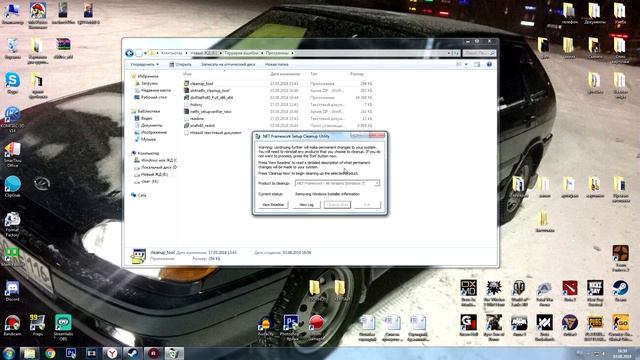Open the address bar history dropdown
This screenshot has width=640, height=360.
(x=449, y=53)
